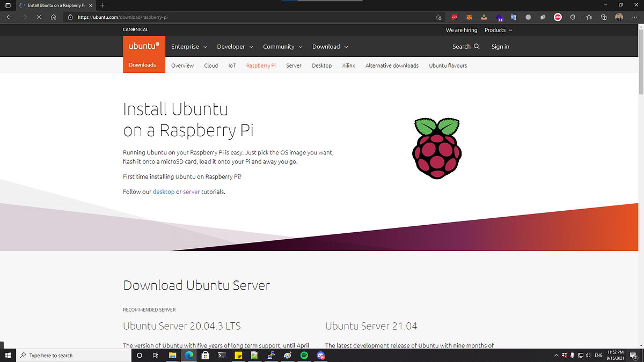
Task: Open browser Collections
Action: 604,17
